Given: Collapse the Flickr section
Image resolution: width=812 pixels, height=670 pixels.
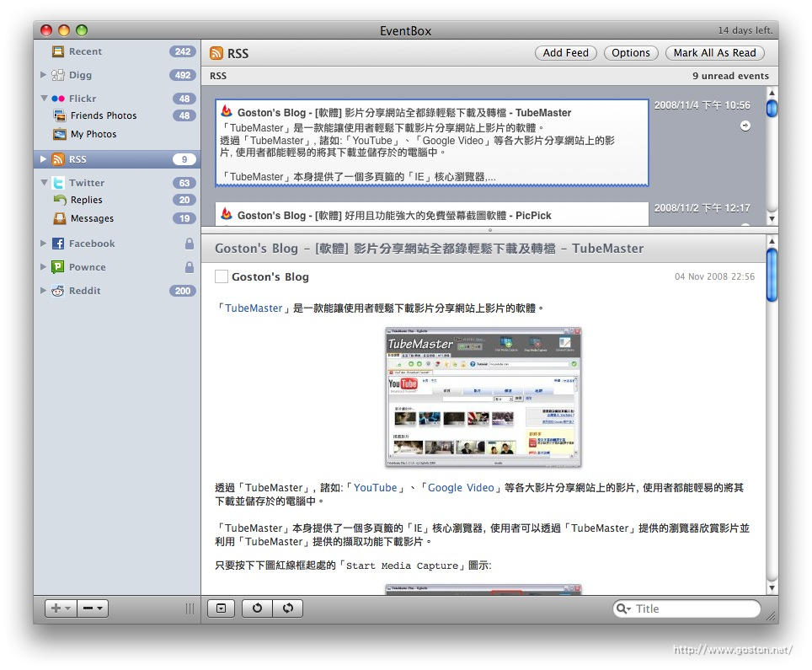Looking at the screenshot, I should pyautogui.click(x=44, y=98).
